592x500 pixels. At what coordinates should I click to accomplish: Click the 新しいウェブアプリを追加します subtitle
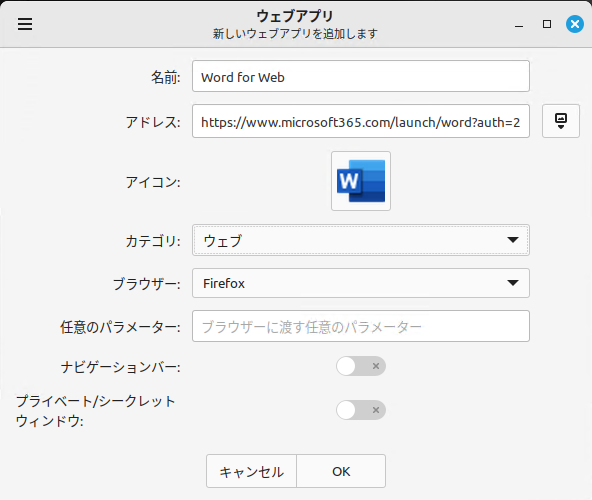coord(295,34)
